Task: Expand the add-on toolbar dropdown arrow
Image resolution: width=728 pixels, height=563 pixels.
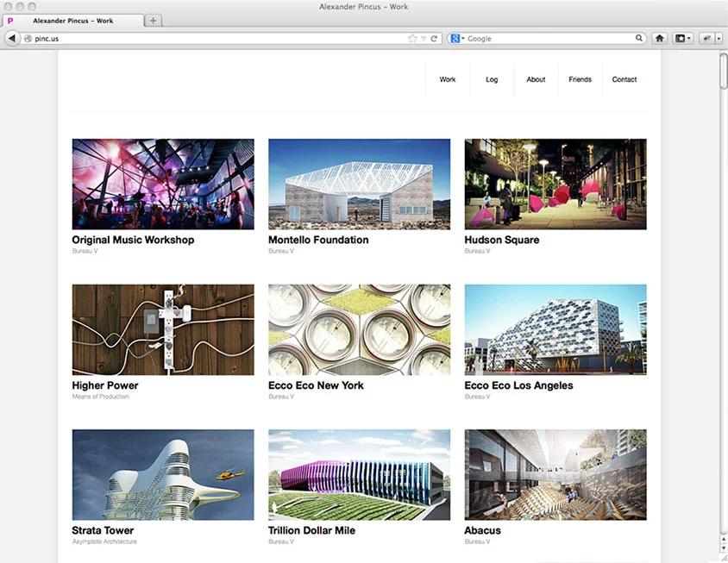Action: (x=719, y=39)
